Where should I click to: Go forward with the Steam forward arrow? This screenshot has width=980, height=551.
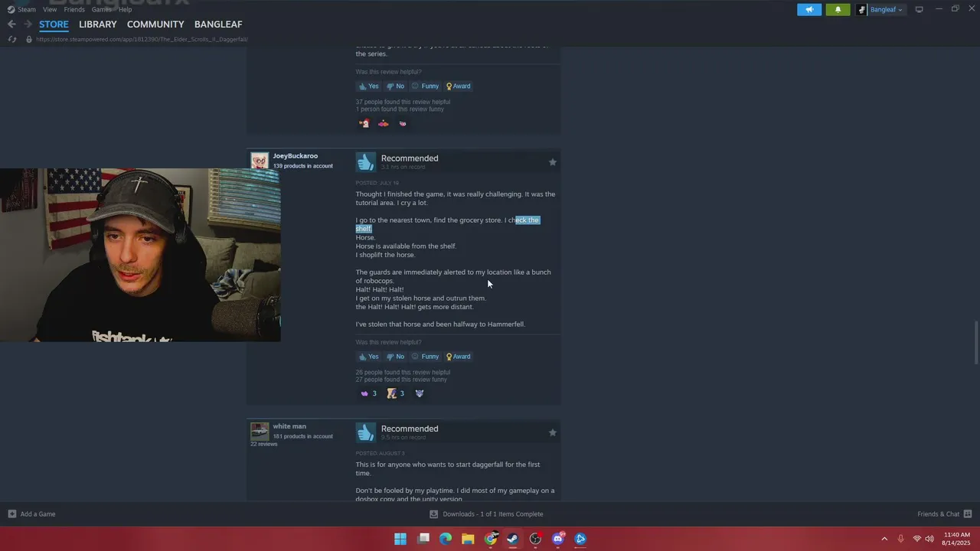coord(28,24)
